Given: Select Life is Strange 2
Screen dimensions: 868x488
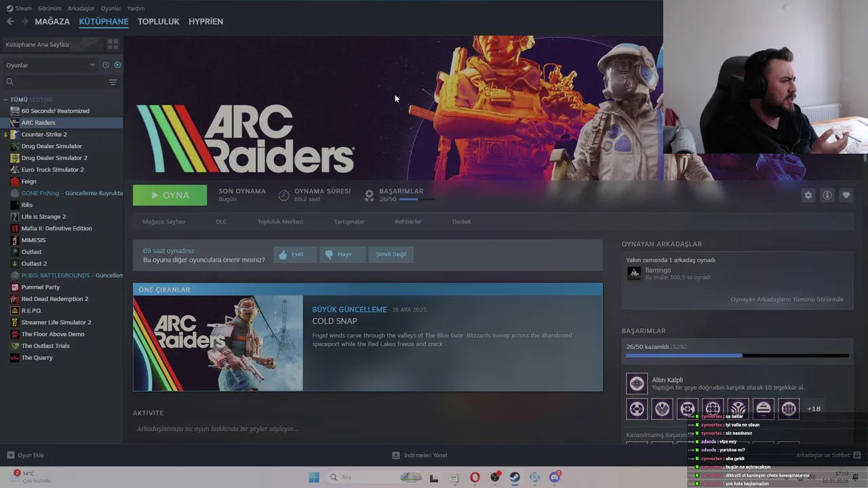Looking at the screenshot, I should coord(43,217).
